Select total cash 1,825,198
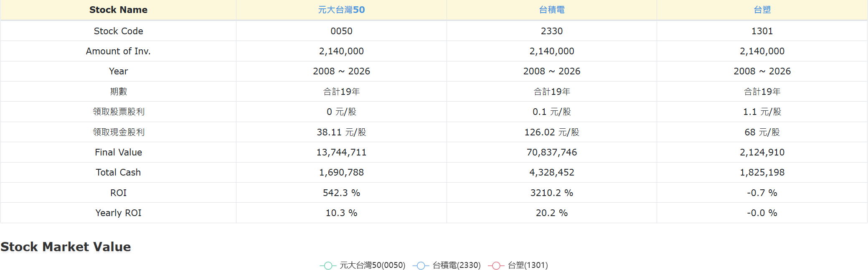Image resolution: width=868 pixels, height=270 pixels. (x=762, y=172)
